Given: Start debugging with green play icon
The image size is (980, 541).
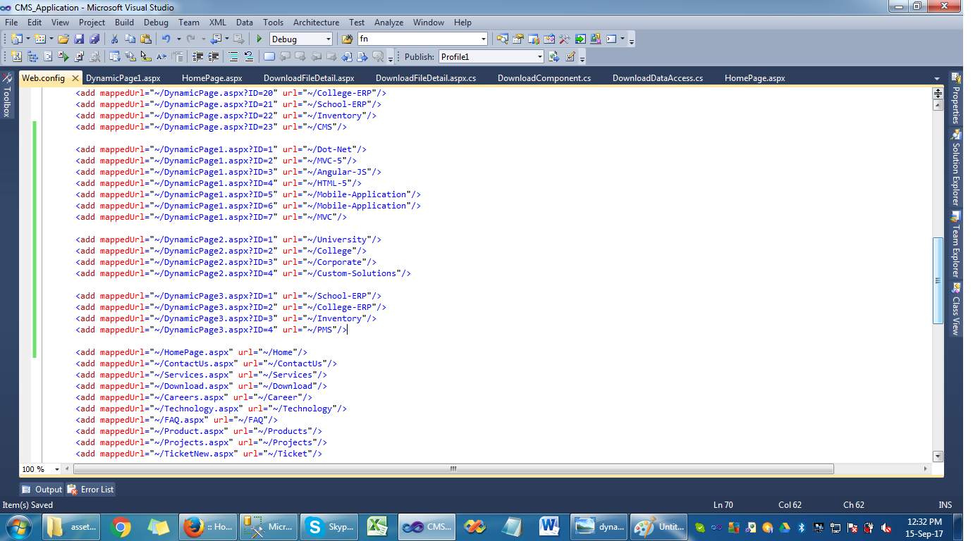Looking at the screenshot, I should coord(259,39).
